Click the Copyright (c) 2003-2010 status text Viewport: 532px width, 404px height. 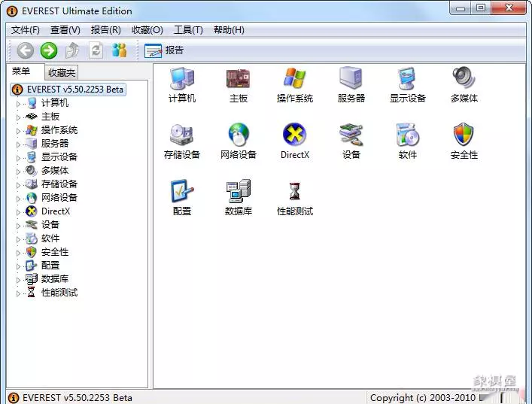[423, 397]
